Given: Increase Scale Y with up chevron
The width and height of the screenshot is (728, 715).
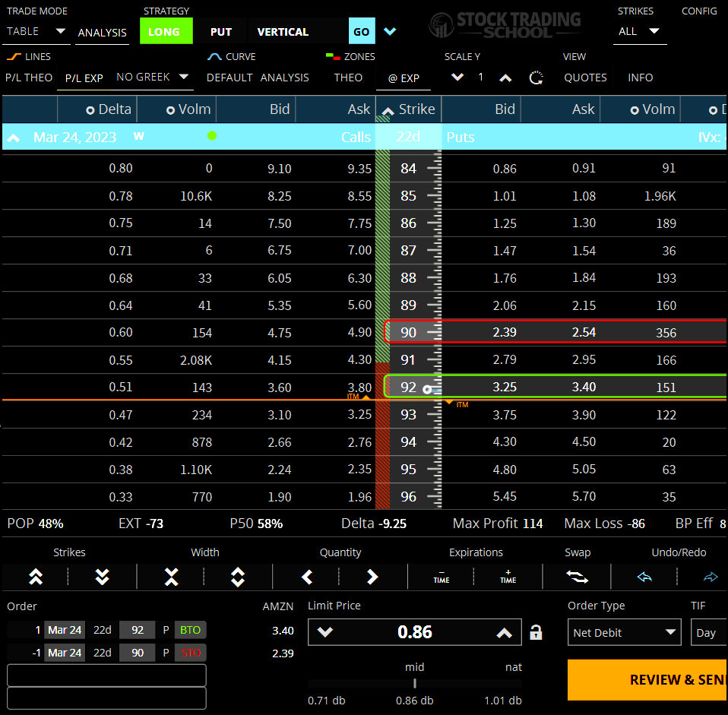Looking at the screenshot, I should point(505,78).
